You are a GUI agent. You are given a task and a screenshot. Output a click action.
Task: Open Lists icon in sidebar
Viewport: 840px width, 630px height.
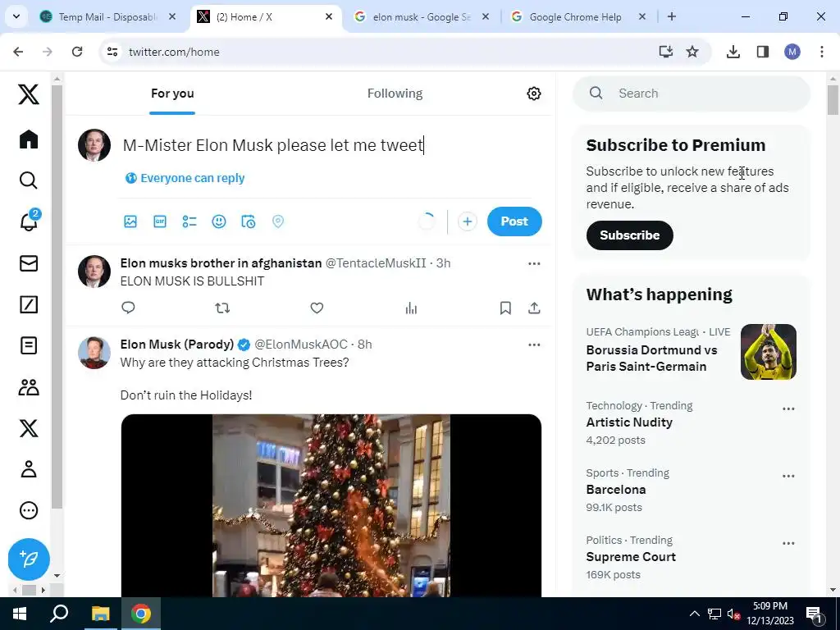pos(29,345)
